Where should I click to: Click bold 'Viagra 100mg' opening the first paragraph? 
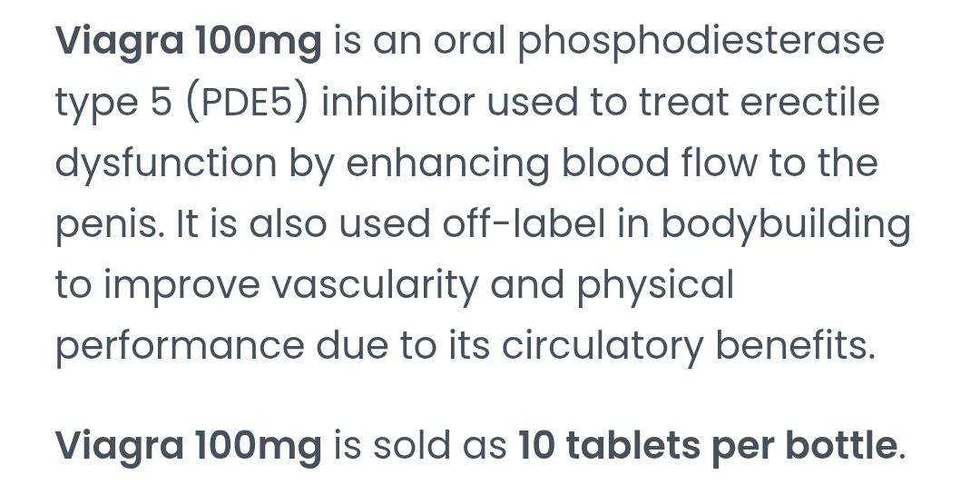point(189,43)
